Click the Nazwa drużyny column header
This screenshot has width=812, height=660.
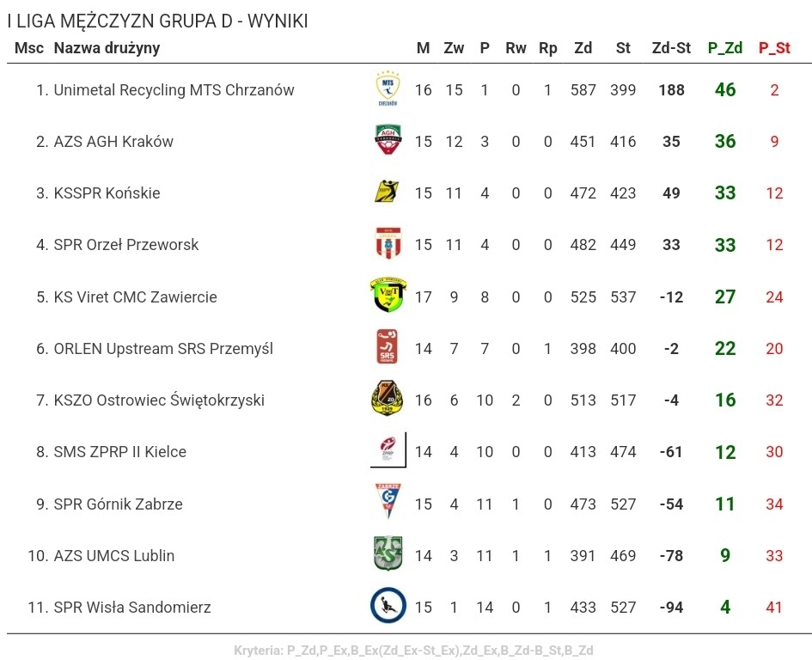click(x=107, y=48)
